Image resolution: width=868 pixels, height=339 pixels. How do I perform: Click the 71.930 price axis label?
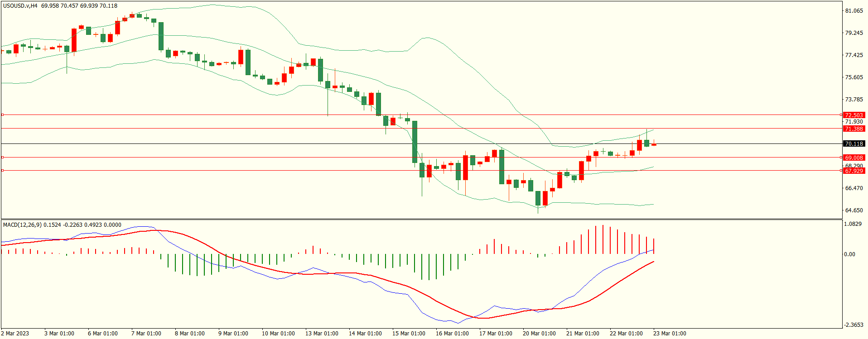coord(854,122)
